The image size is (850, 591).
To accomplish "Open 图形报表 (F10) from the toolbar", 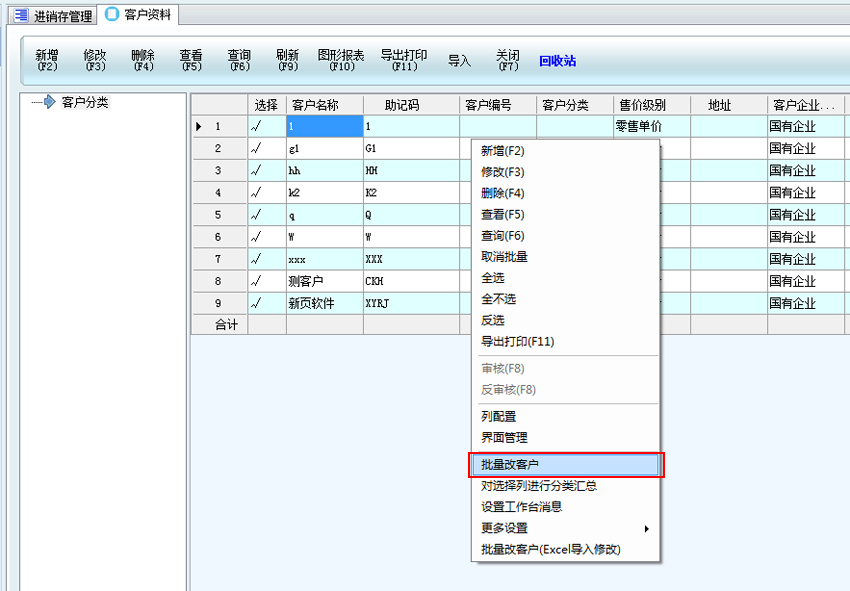I will [341, 60].
